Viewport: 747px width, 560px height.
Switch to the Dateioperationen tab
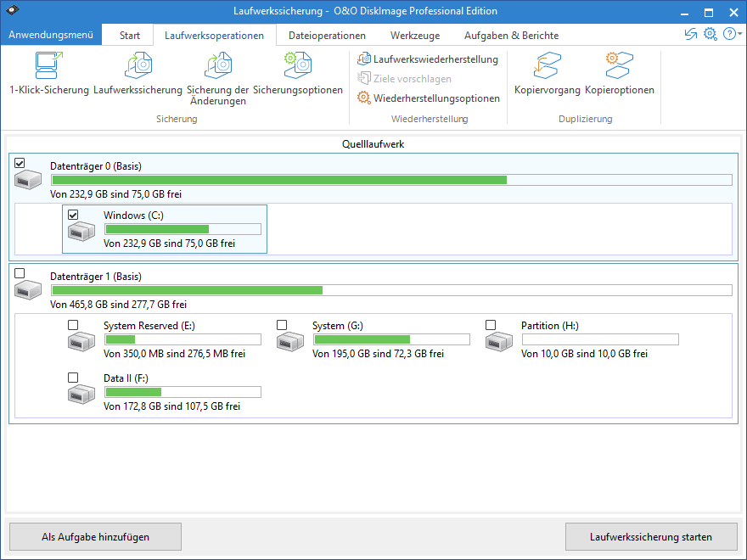tap(327, 36)
